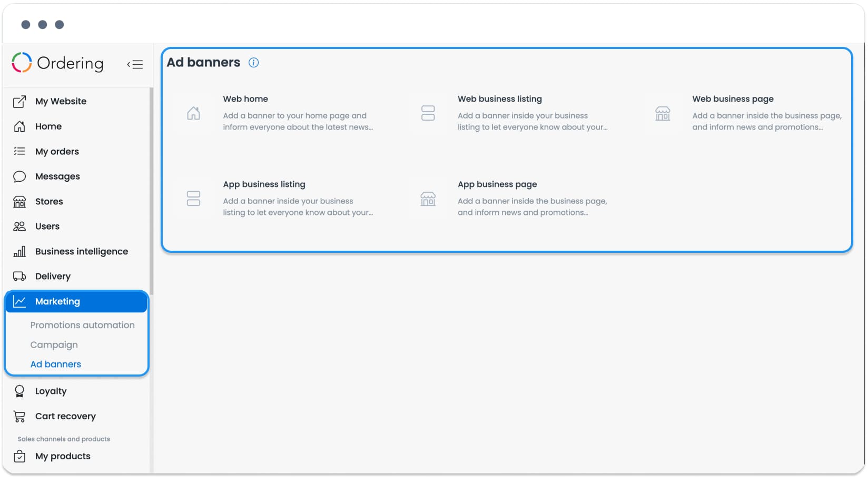Viewport: 868px width, 483px height.
Task: Collapse the Marketing menu section
Action: [76, 301]
